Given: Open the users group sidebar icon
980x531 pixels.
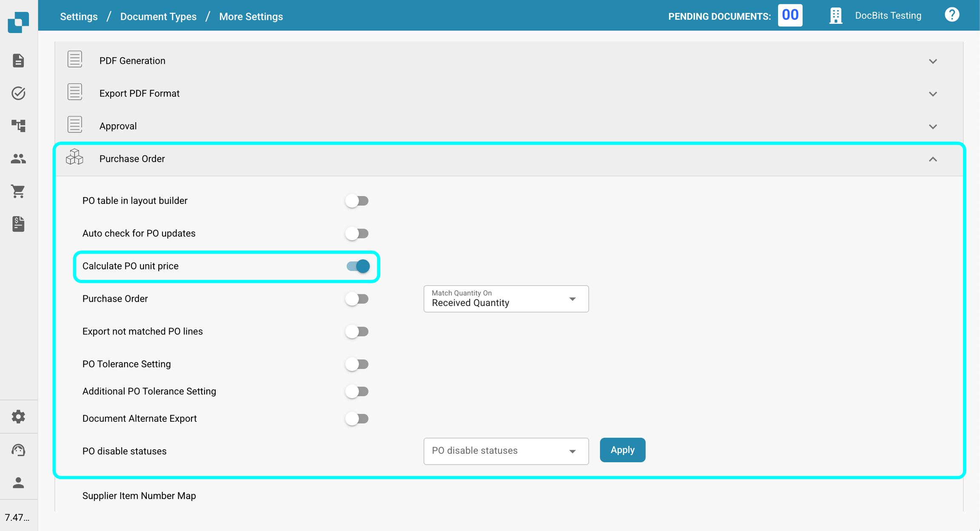Looking at the screenshot, I should tap(18, 158).
